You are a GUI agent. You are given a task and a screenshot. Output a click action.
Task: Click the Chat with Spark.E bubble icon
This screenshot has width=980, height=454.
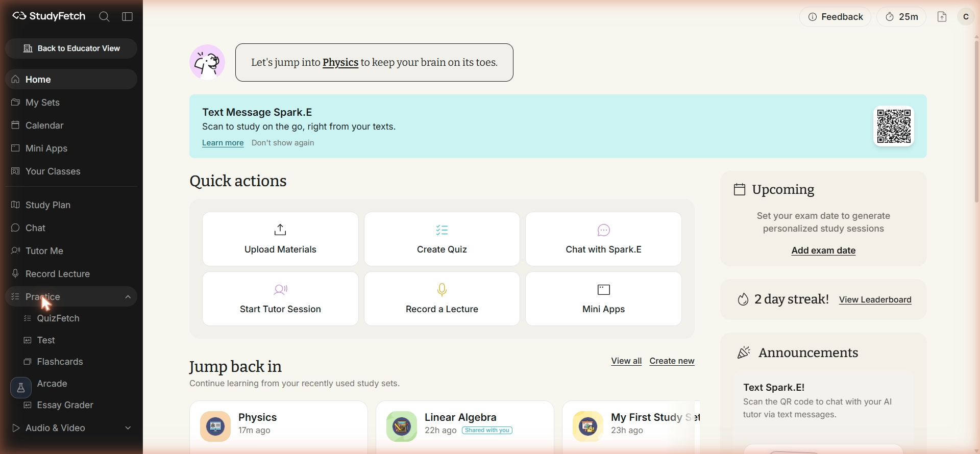pos(604,230)
